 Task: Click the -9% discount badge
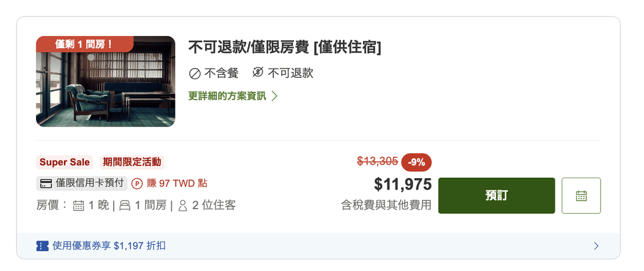416,162
